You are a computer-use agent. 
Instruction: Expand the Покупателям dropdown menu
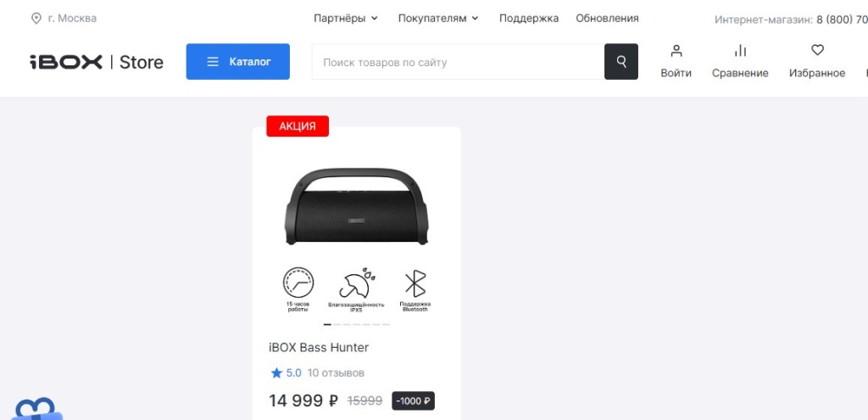click(x=438, y=19)
